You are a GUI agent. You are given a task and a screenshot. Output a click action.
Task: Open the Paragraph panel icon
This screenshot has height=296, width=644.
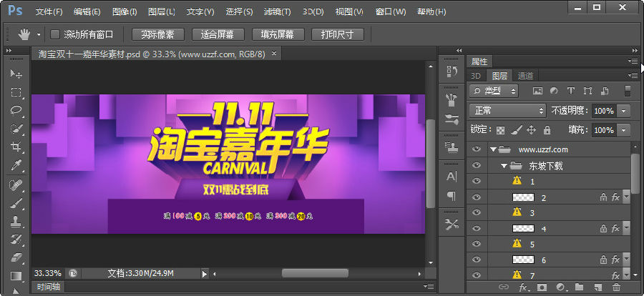coord(452,196)
